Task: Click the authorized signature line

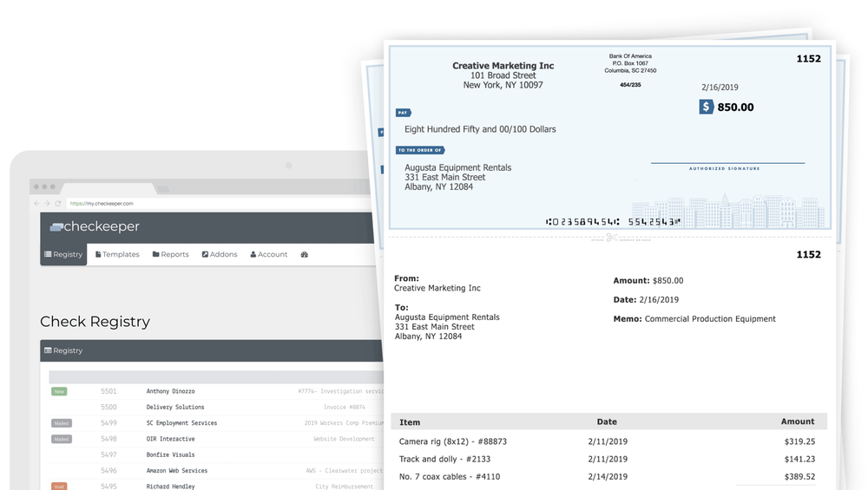Action: (x=728, y=163)
